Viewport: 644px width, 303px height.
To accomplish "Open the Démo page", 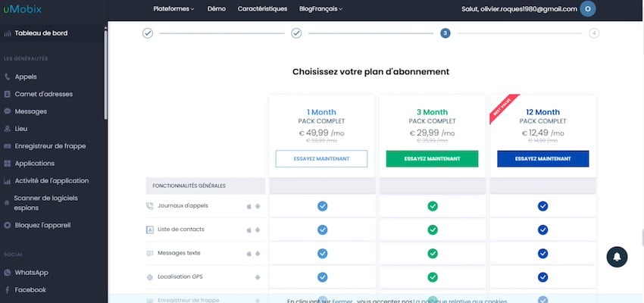I will [x=217, y=8].
